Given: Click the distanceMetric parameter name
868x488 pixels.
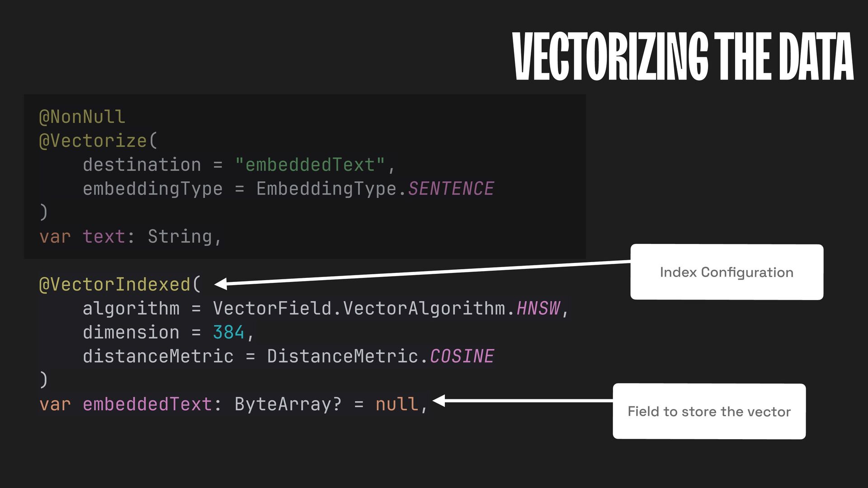Looking at the screenshot, I should [x=158, y=357].
